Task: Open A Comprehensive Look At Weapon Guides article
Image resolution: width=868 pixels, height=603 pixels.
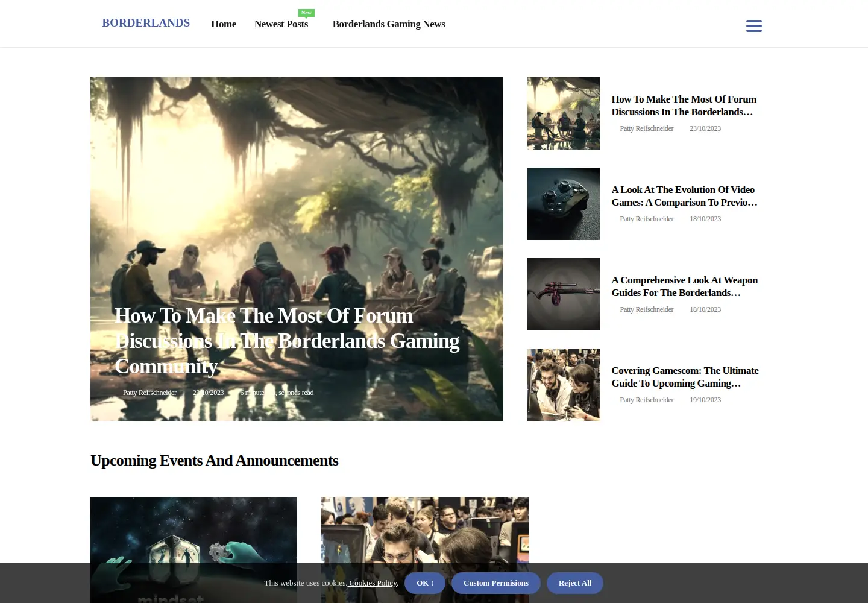Action: 685,286
